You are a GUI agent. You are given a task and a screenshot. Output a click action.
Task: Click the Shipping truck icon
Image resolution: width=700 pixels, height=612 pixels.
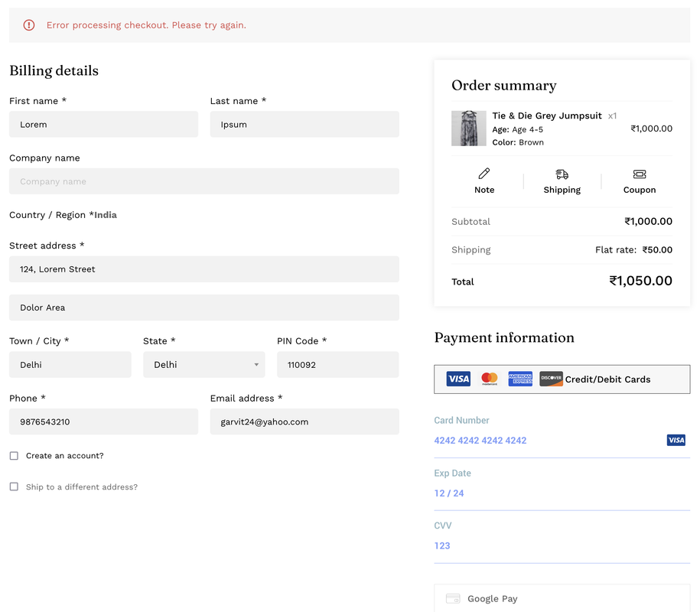(x=562, y=174)
